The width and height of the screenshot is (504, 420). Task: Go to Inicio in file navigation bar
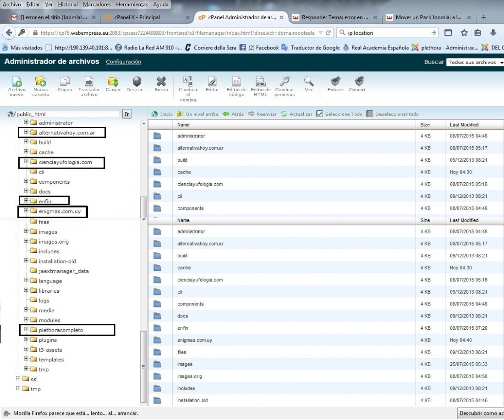point(162,114)
